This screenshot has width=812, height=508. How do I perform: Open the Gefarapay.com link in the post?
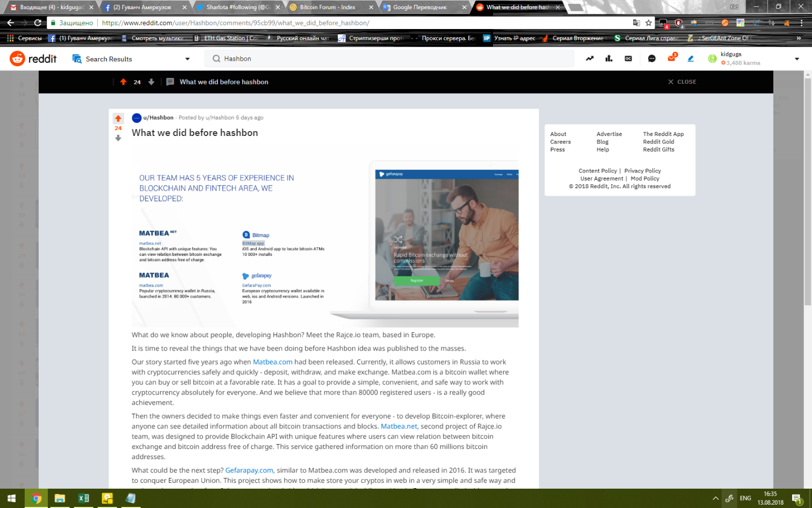[249, 470]
